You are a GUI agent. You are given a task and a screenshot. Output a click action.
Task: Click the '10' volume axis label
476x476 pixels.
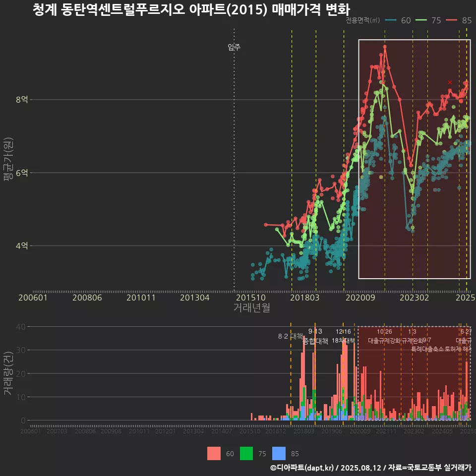21,397
